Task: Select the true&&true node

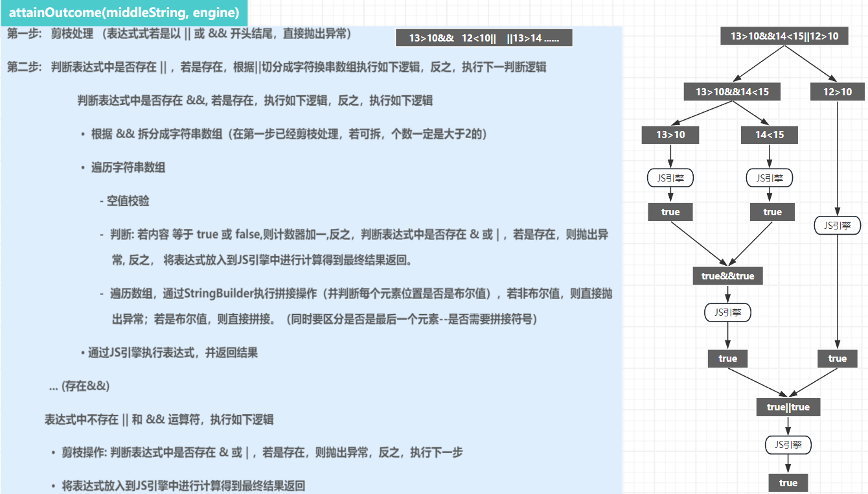Action: click(x=728, y=276)
